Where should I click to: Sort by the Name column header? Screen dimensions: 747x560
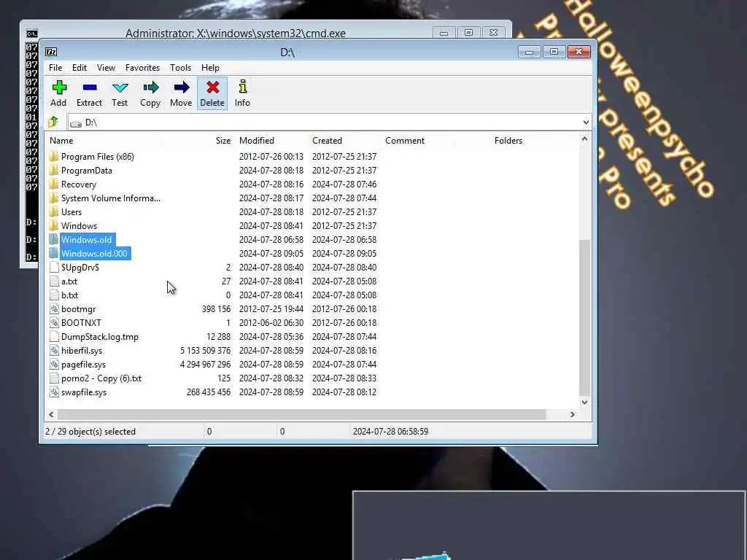tap(61, 141)
